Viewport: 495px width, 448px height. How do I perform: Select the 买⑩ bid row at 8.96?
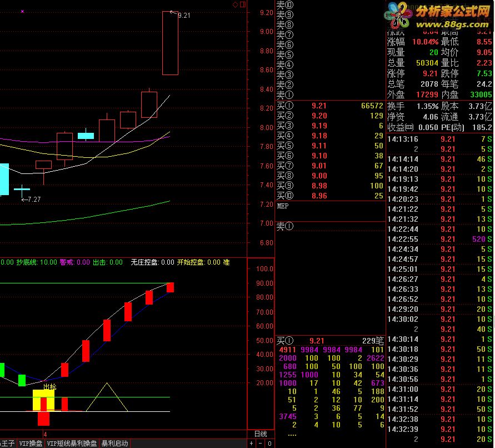[x=330, y=196]
